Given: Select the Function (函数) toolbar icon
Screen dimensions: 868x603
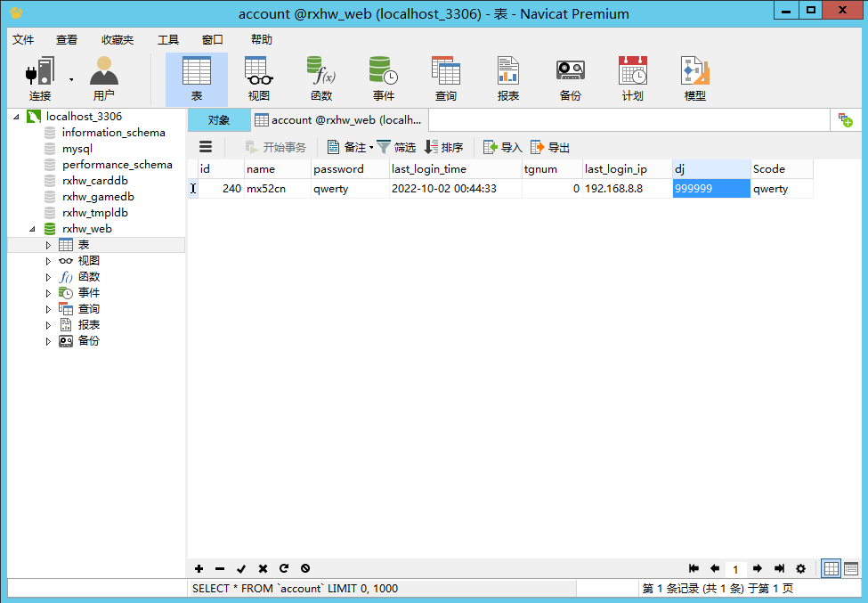Looking at the screenshot, I should coord(320,78).
